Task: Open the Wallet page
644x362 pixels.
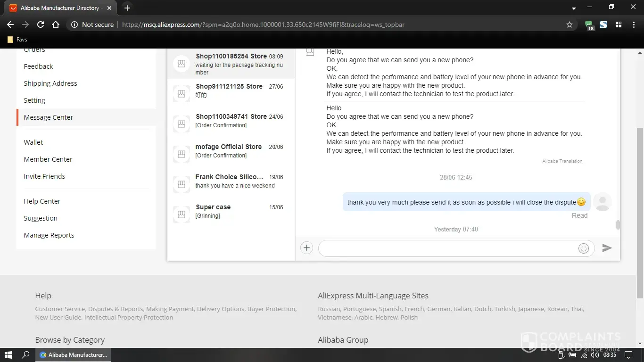Action: [33, 142]
